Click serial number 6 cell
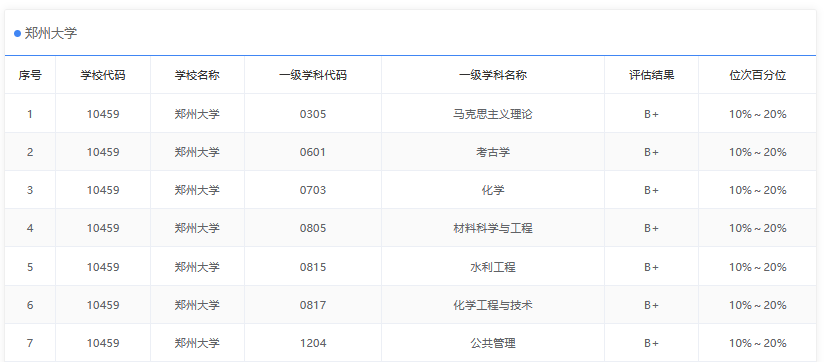The image size is (827, 362). [30, 305]
